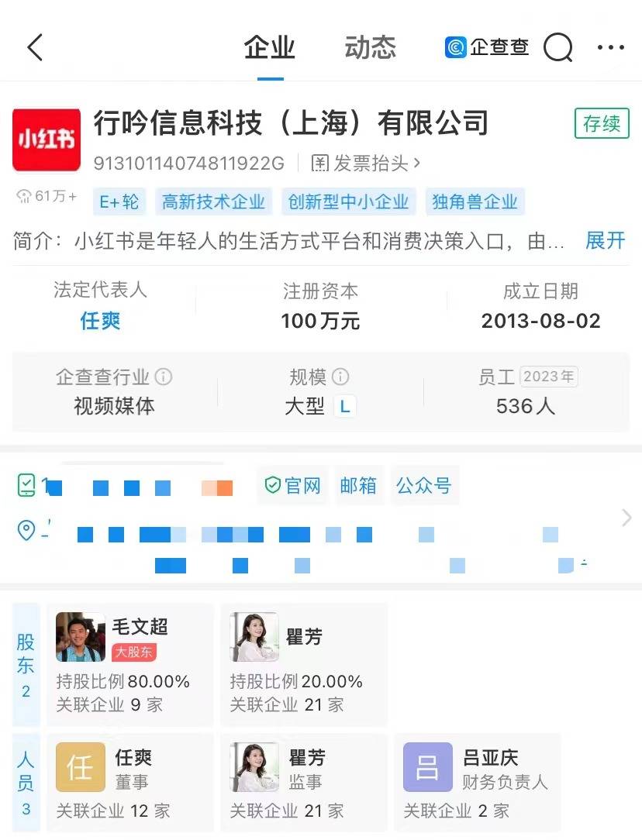Tap the 高新技术企业 tag
642x840 pixels.
(214, 201)
